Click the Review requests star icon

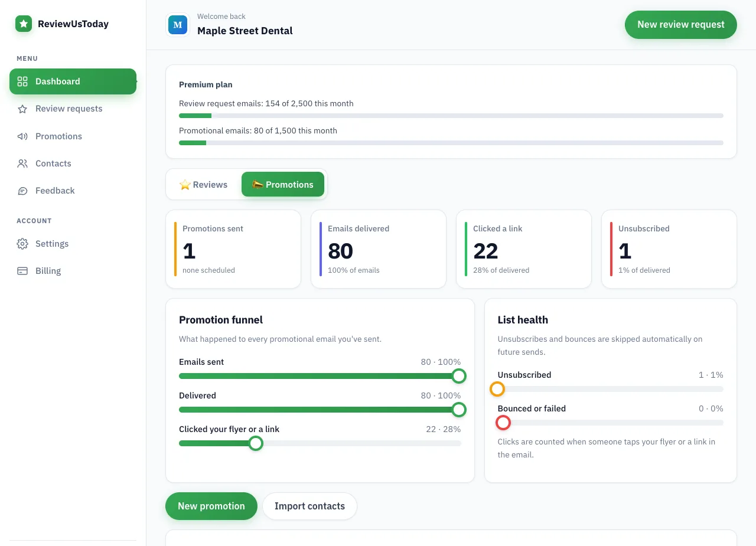[x=22, y=109]
